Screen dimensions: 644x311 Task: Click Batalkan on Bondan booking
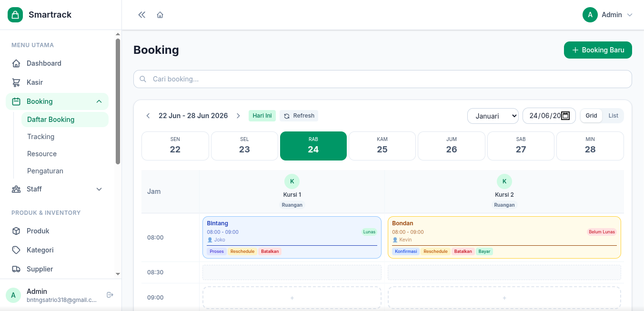coord(463,251)
